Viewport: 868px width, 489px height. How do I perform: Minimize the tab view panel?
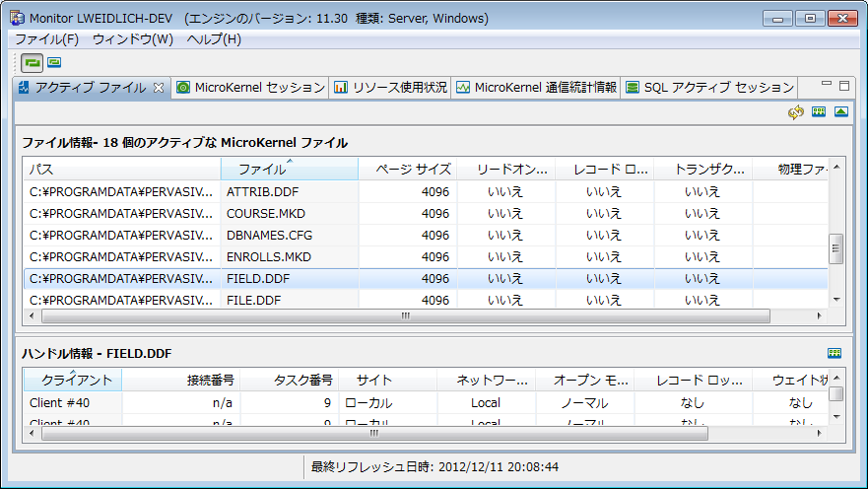(828, 86)
